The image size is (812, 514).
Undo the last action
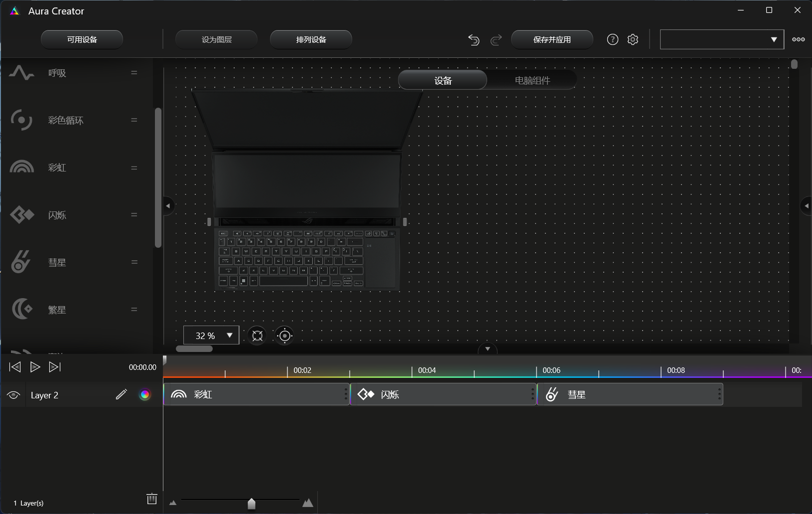pyautogui.click(x=474, y=40)
